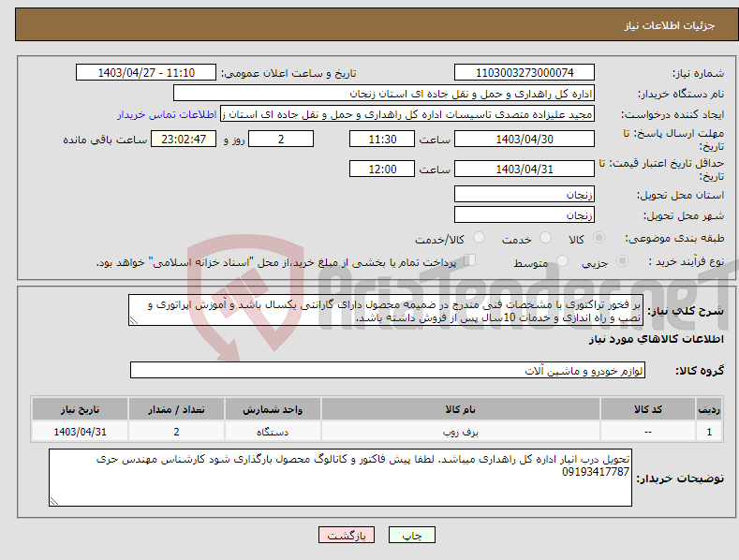Screen dimensions: 739x560
Task: Click the واحد شمارش column header
Action: 273,409
